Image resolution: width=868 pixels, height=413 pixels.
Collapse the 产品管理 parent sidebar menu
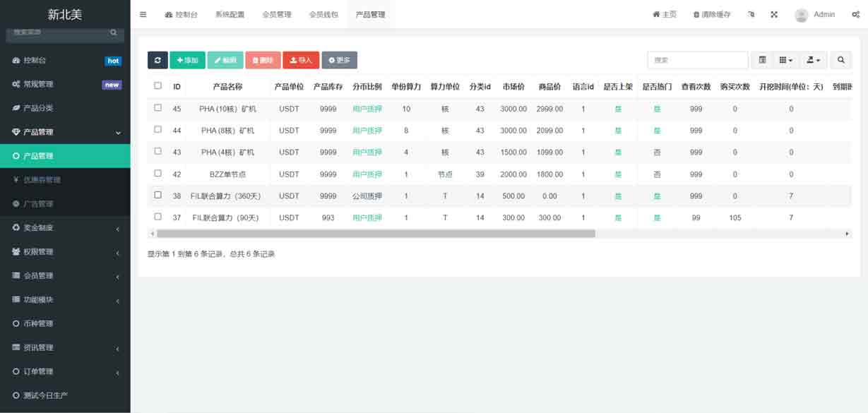(65, 132)
